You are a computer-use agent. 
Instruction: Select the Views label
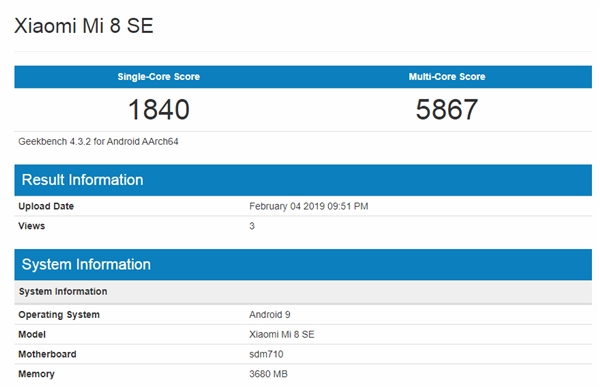pyautogui.click(x=31, y=226)
